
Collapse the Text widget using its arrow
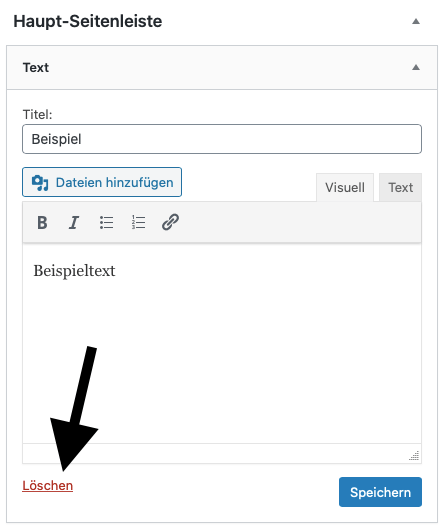[416, 67]
